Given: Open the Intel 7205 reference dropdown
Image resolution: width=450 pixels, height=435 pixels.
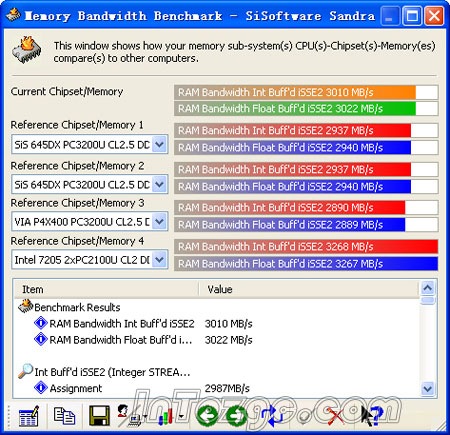Looking at the screenshot, I should point(160,259).
